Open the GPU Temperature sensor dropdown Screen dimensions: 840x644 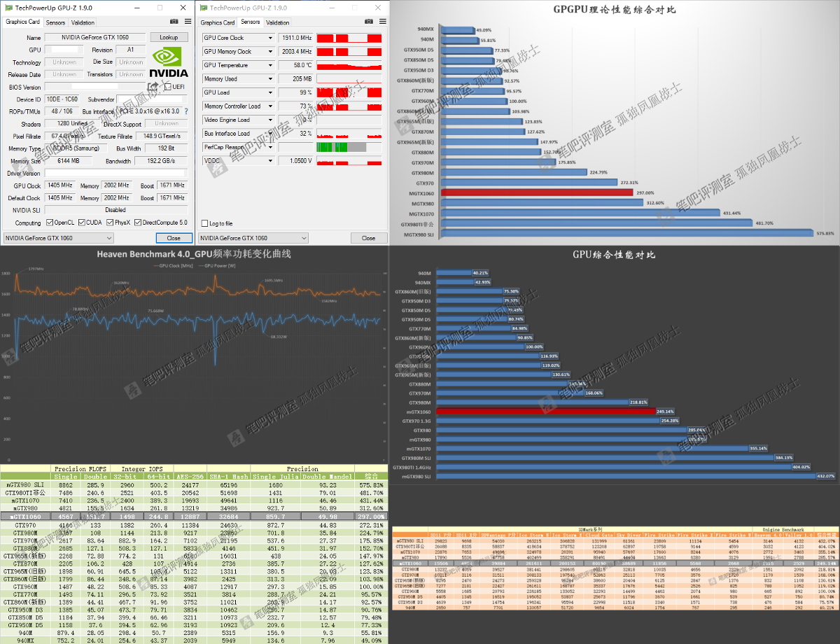[270, 65]
